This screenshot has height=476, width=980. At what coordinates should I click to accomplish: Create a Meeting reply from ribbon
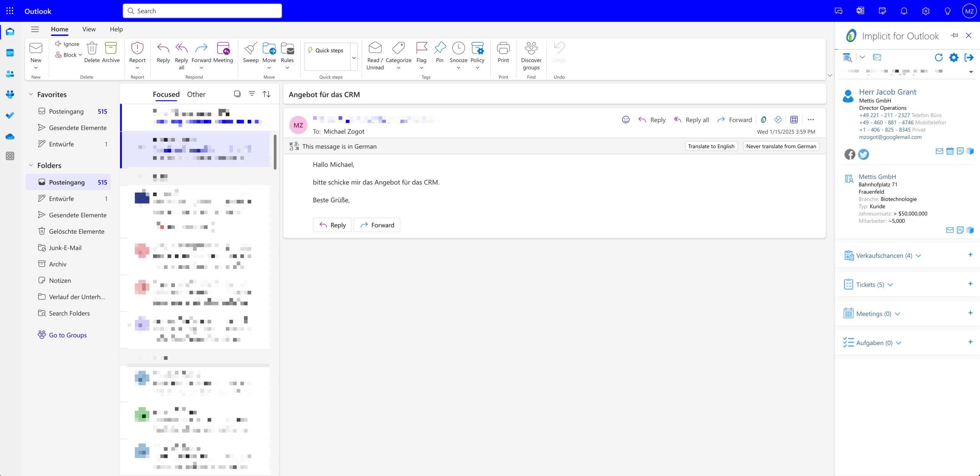coord(223,53)
